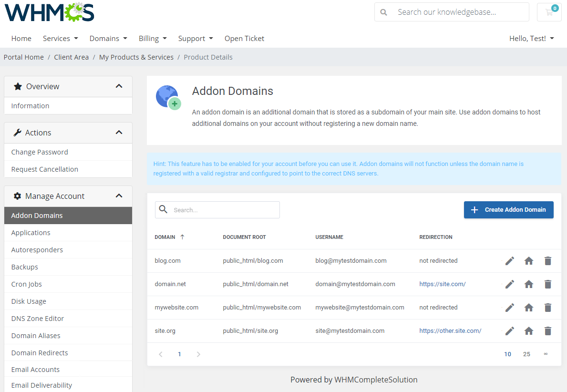Show 25 rows per page
The height and width of the screenshot is (392, 567).
[526, 354]
